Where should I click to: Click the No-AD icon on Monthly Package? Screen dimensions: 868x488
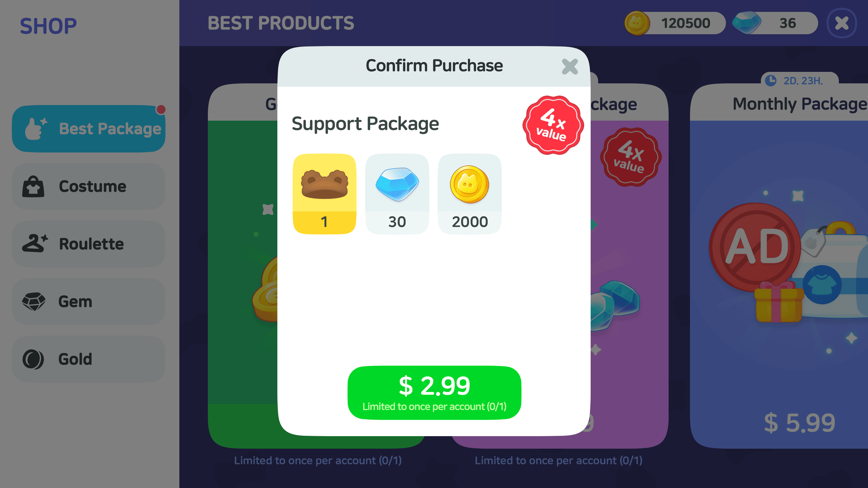pos(755,247)
